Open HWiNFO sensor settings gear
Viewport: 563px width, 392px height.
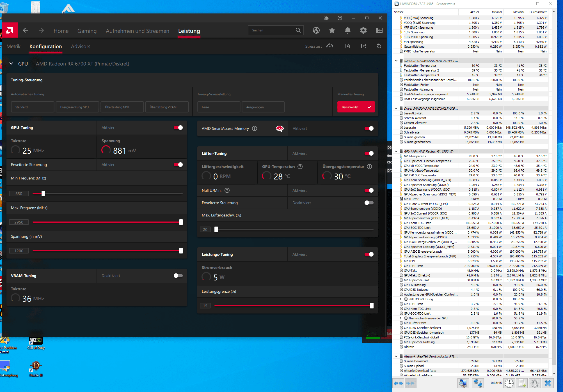click(535, 383)
